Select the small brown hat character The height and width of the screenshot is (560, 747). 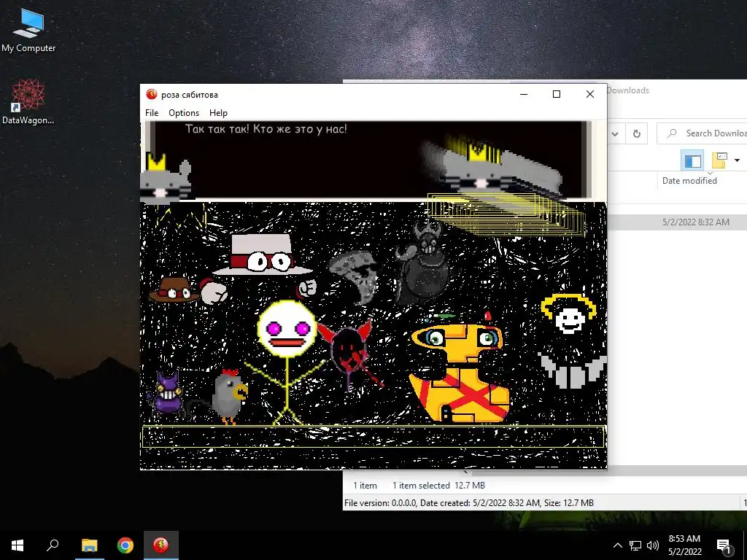pos(174,289)
